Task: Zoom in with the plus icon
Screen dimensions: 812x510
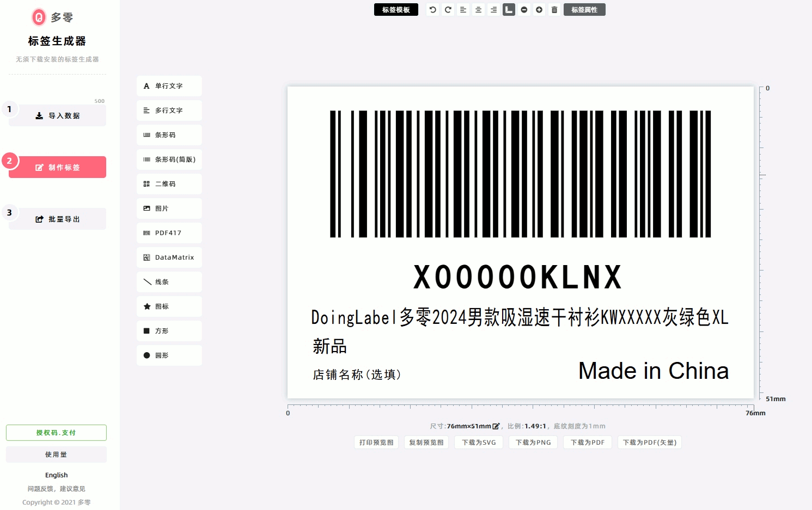Action: (539, 10)
